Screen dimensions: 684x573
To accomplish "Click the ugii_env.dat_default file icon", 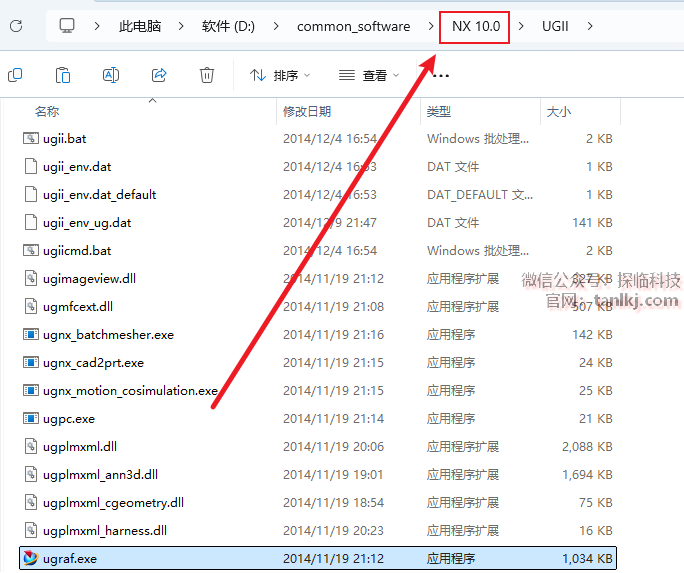I will 31,194.
